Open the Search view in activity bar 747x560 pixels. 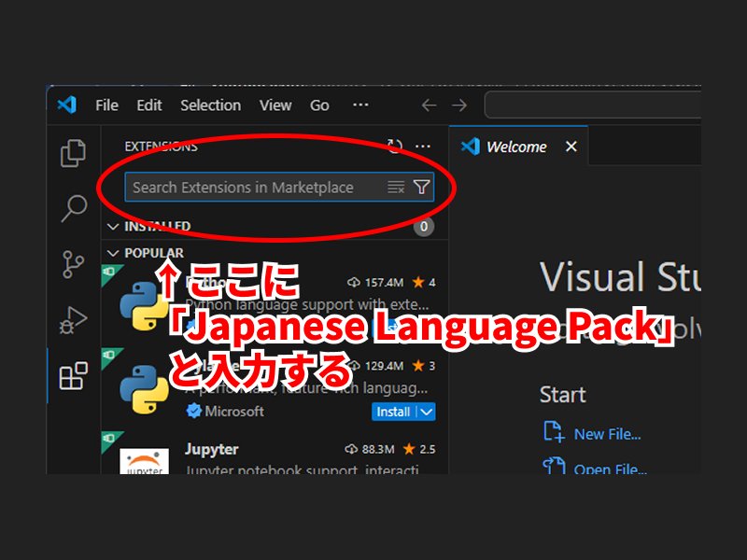[x=74, y=208]
